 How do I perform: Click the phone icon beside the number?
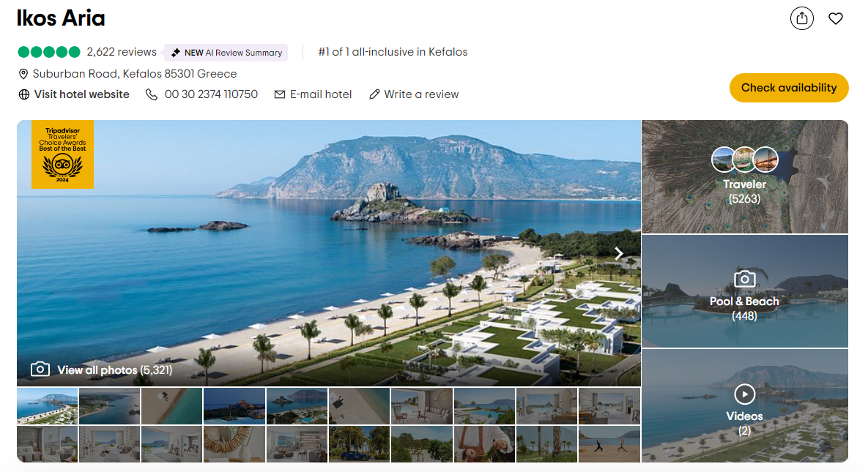[x=151, y=94]
